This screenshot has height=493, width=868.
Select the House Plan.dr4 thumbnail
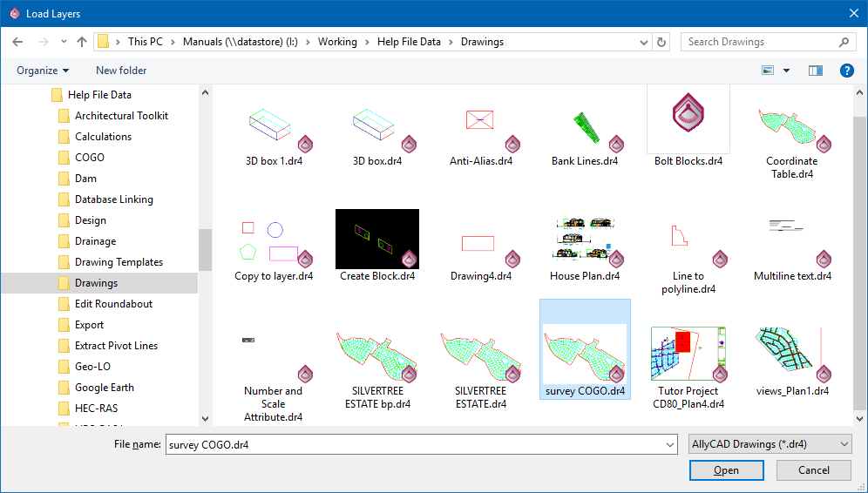(x=584, y=240)
